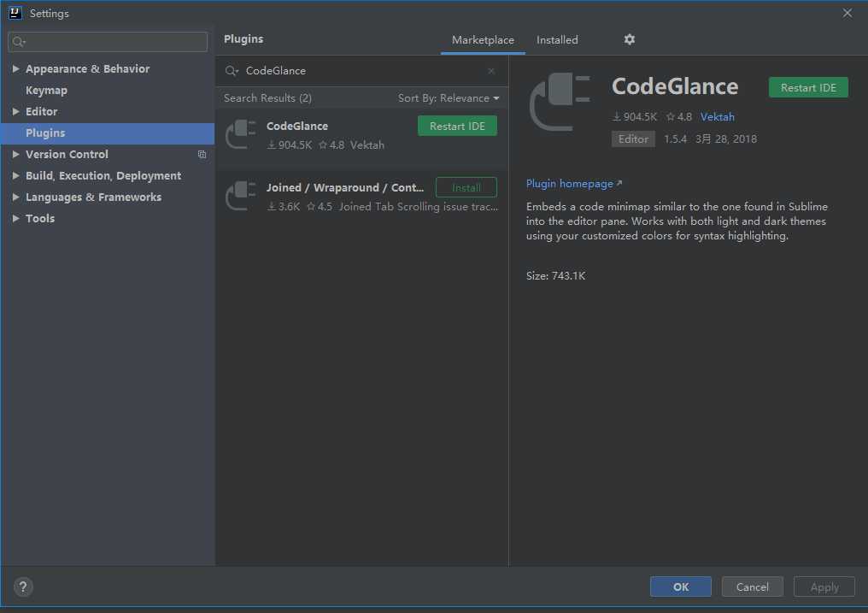868x613 pixels.
Task: Click the OK button
Action: coord(680,587)
